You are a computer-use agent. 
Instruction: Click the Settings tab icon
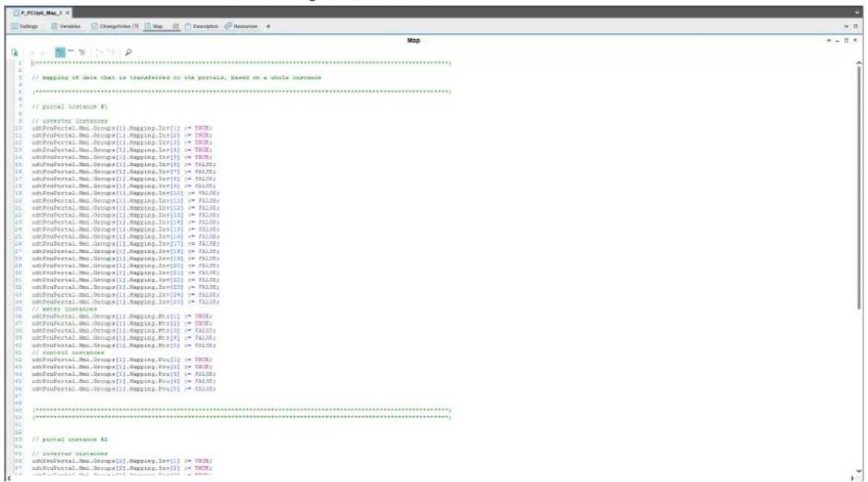[14, 26]
